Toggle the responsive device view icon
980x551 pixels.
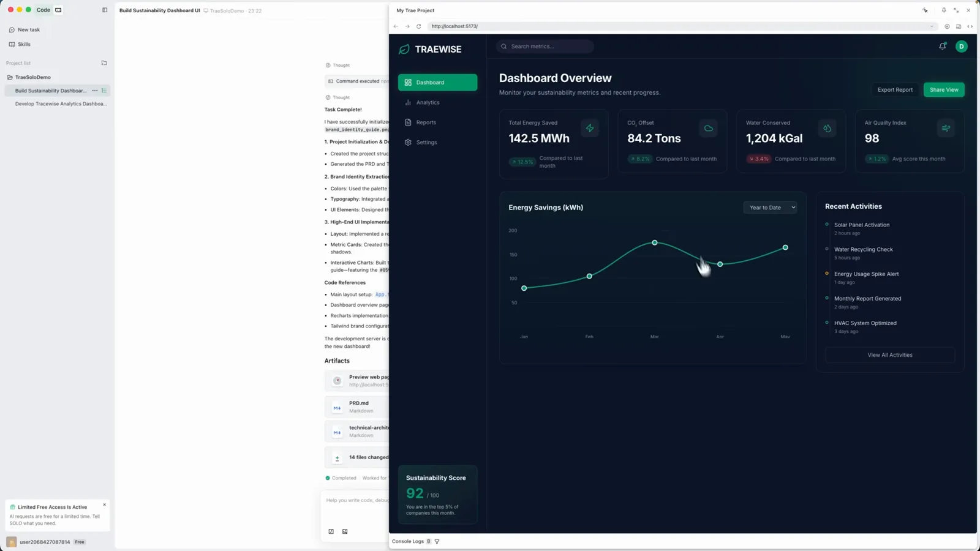point(959,26)
